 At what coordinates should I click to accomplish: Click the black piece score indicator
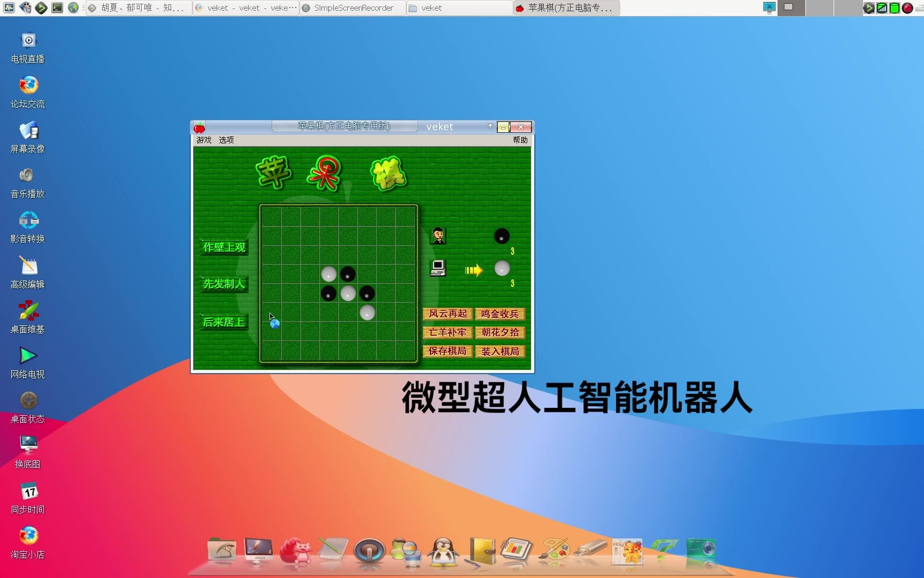coord(502,236)
